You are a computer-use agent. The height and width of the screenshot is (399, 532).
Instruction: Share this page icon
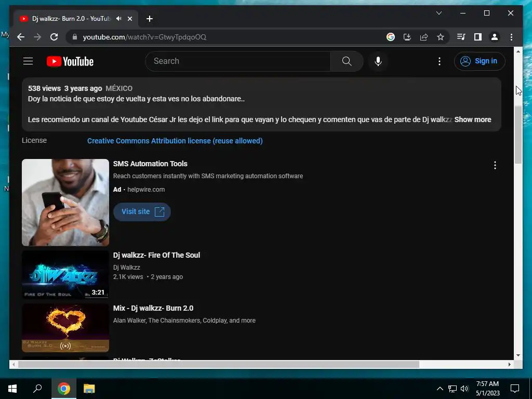(424, 37)
